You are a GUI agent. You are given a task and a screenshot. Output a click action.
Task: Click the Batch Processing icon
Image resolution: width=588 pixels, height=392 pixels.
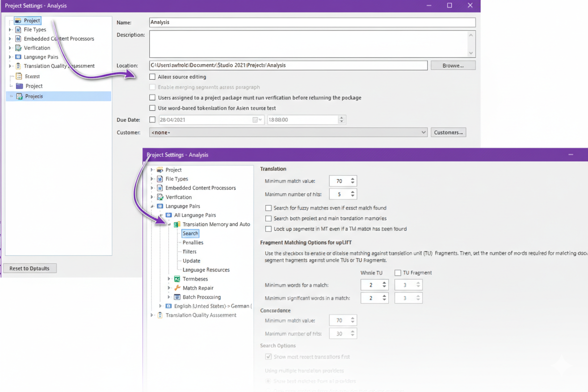(177, 297)
